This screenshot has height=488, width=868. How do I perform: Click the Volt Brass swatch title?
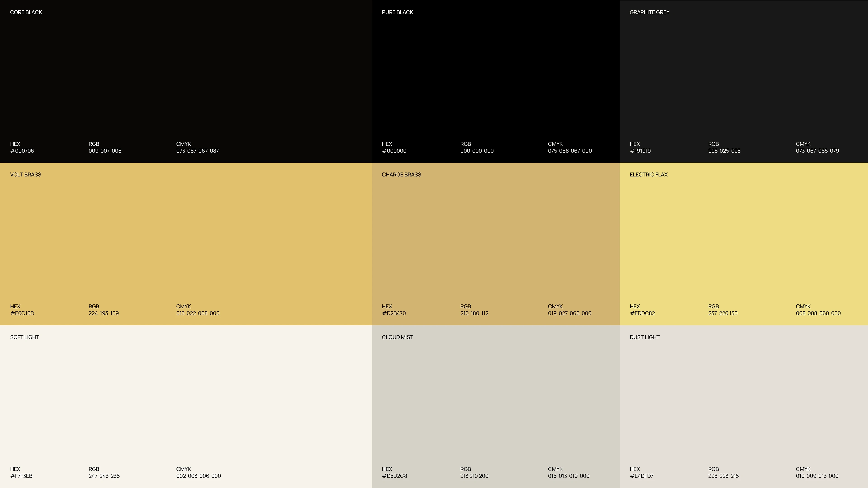pos(26,174)
